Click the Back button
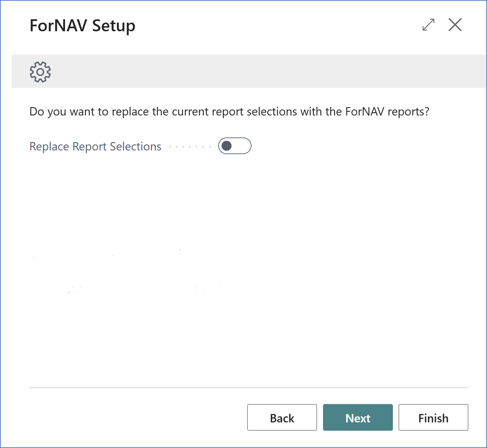This screenshot has width=487, height=448. [282, 417]
